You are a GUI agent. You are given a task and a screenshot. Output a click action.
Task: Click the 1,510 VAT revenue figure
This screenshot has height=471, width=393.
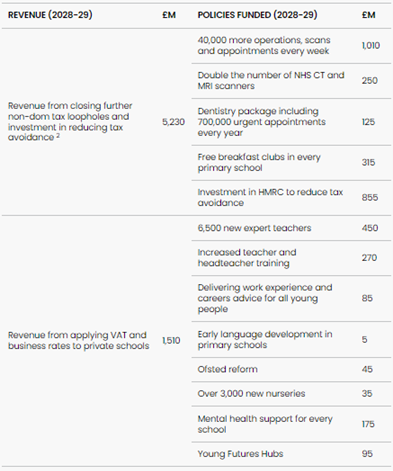click(x=171, y=340)
